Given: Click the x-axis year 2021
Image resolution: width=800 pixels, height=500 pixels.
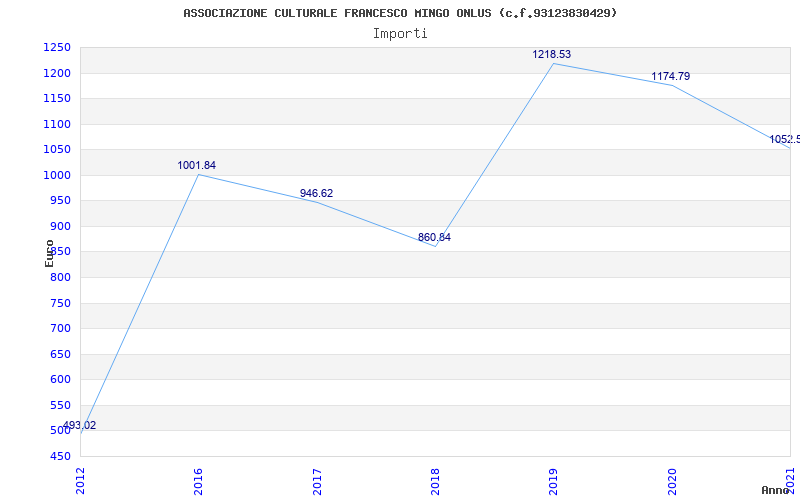Looking at the screenshot, I should point(790,481).
